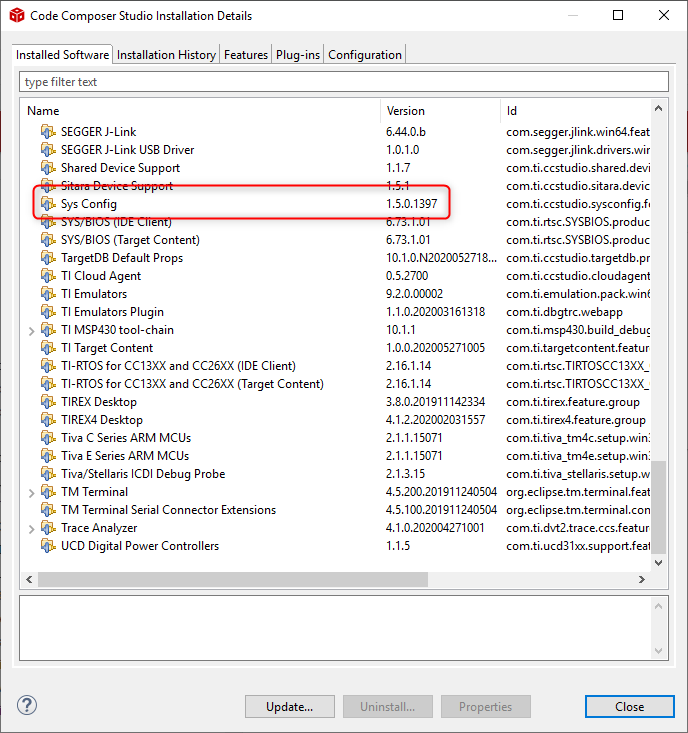
Task: Expand the Trace Analyzer tree node
Action: tap(31, 529)
